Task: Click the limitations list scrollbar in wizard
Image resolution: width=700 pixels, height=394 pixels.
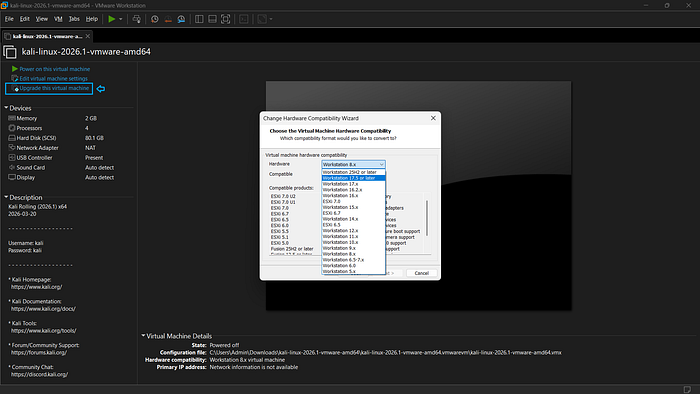Action: 427,218
